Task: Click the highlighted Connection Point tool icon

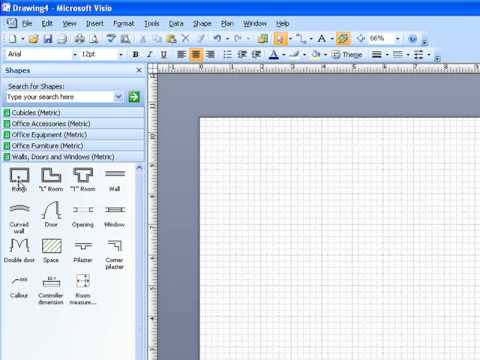Action: [343, 39]
